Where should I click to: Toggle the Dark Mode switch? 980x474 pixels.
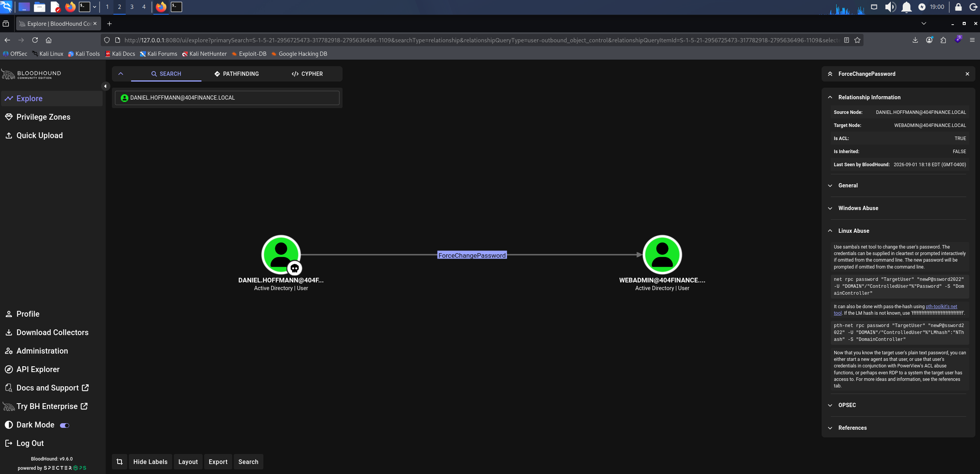pos(65,425)
